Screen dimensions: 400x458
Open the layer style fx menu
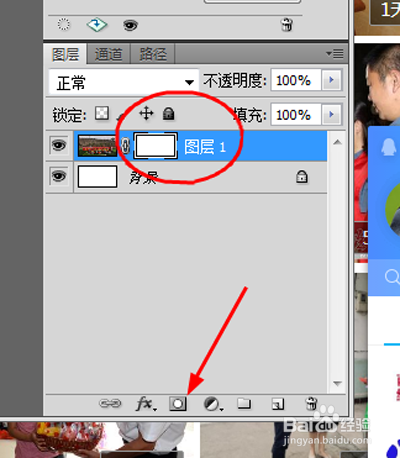146,404
